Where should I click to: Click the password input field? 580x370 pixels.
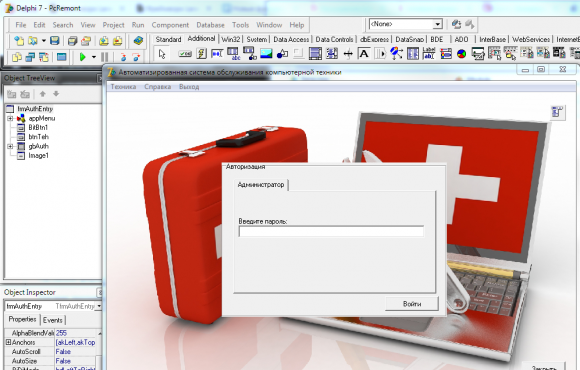[x=331, y=232]
